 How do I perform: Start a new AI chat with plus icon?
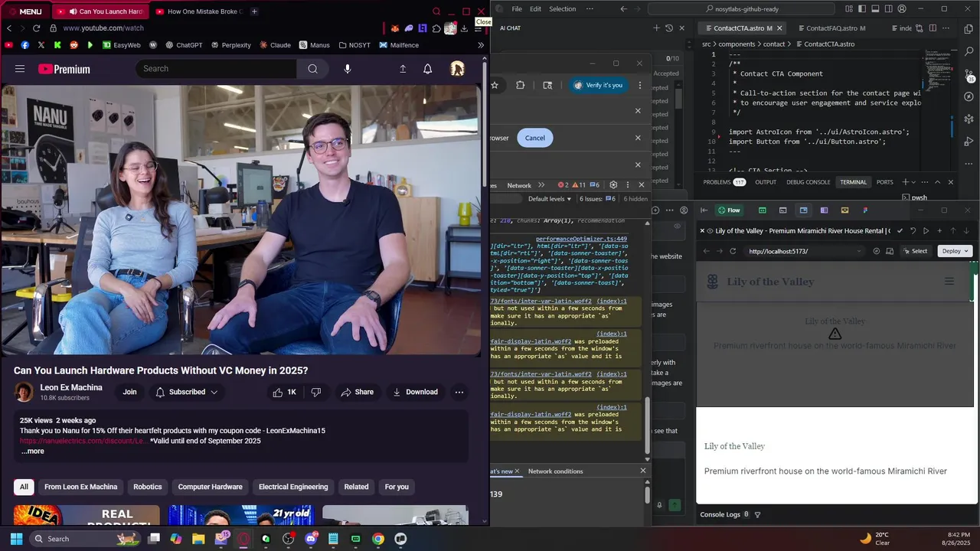[x=656, y=28]
